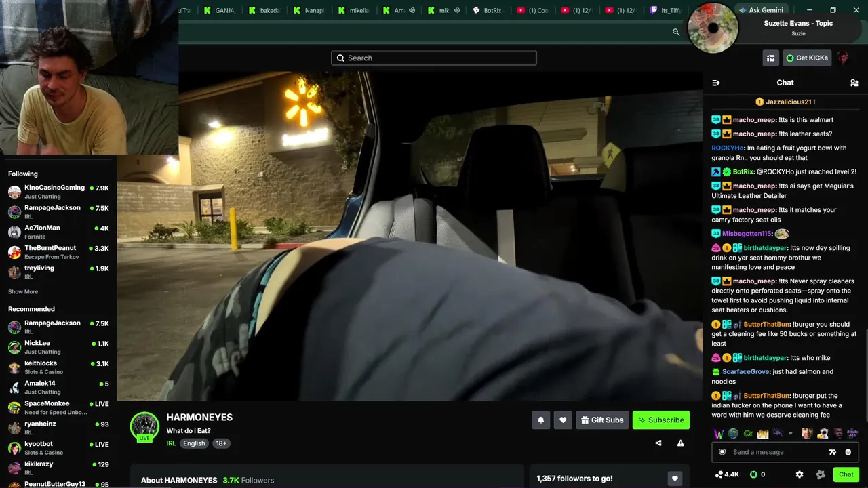Select the fire crown quick emote
The width and height of the screenshot is (868, 488).
pos(763,434)
